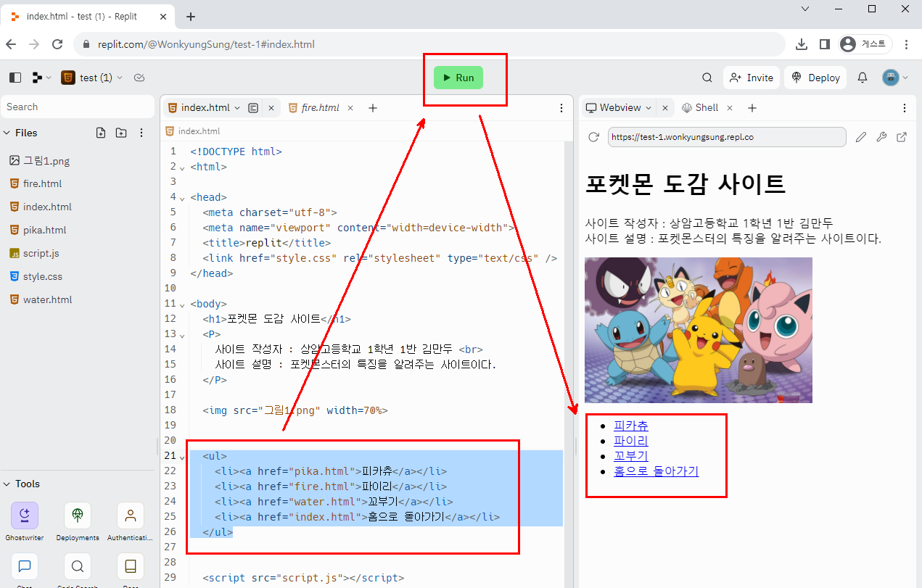Viewport: 922px width, 588px height.
Task: Open editor pane three-dot menu
Action: (x=561, y=107)
